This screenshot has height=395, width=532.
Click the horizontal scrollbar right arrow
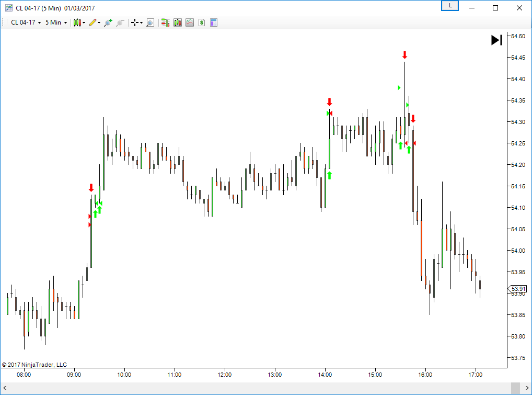click(x=527, y=388)
